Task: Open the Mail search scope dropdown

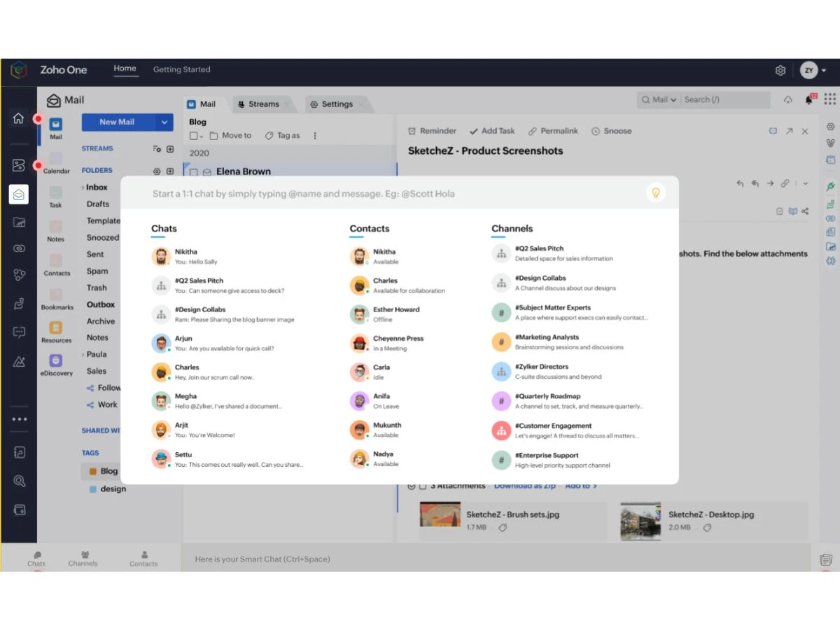Action: pos(659,99)
